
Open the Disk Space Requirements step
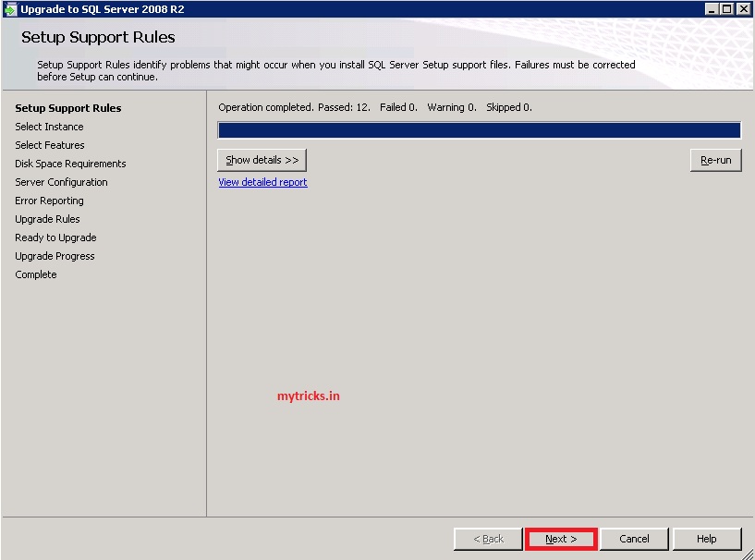[x=70, y=164]
